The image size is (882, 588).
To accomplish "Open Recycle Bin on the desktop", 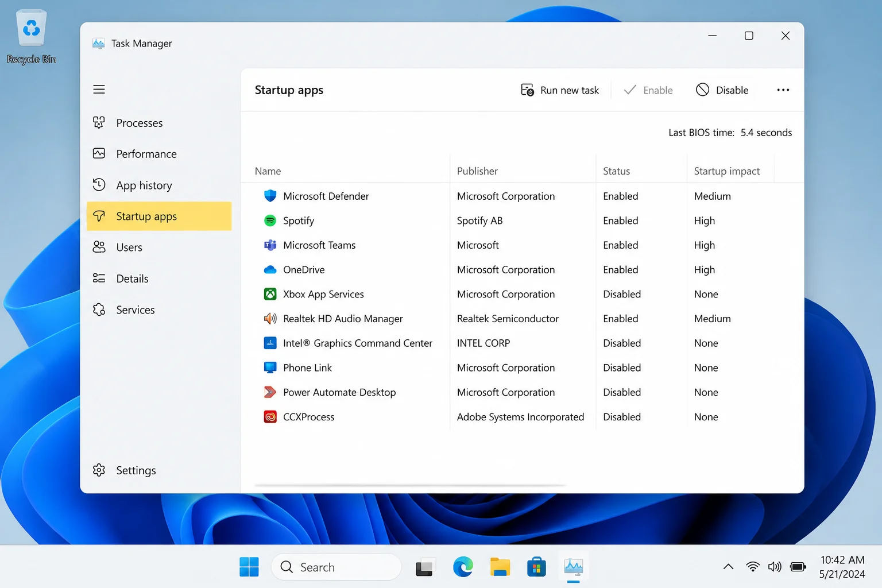I will tap(32, 37).
